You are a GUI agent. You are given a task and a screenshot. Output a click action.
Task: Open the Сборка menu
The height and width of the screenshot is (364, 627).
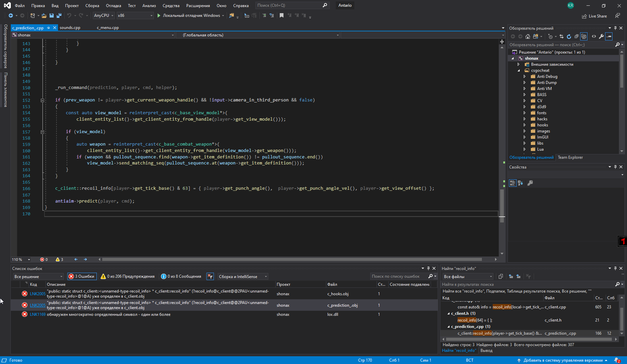click(x=92, y=5)
